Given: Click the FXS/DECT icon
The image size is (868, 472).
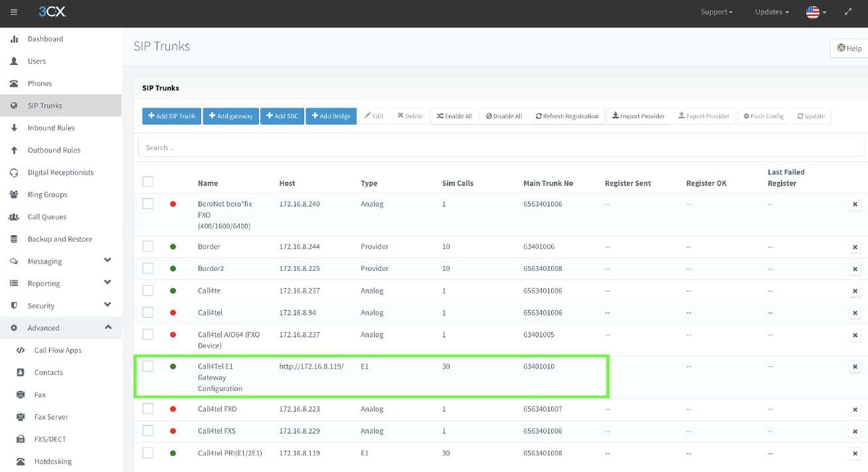Looking at the screenshot, I should (x=20, y=439).
